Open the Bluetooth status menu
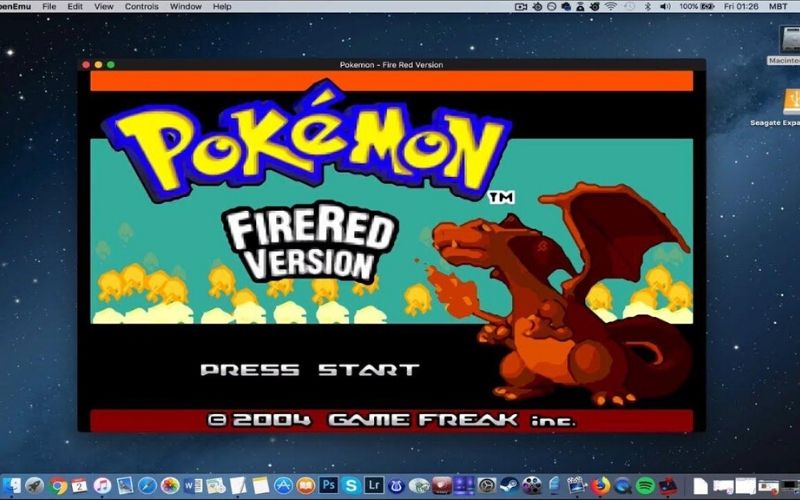This screenshot has width=800, height=500. click(x=647, y=7)
